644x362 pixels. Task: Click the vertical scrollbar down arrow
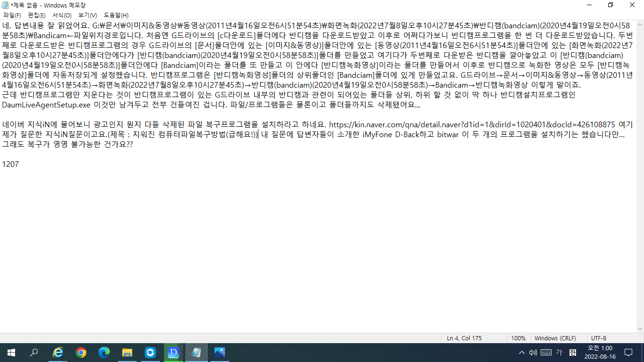[x=640, y=329]
